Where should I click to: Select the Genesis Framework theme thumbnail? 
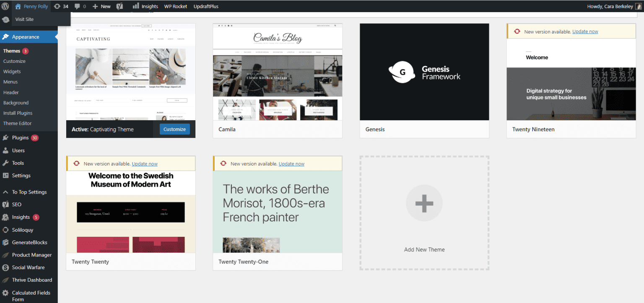[424, 72]
